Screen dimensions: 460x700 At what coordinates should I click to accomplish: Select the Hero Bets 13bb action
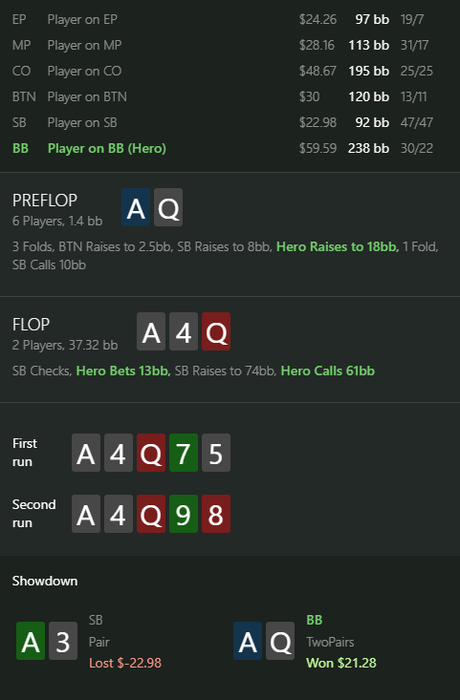124,371
